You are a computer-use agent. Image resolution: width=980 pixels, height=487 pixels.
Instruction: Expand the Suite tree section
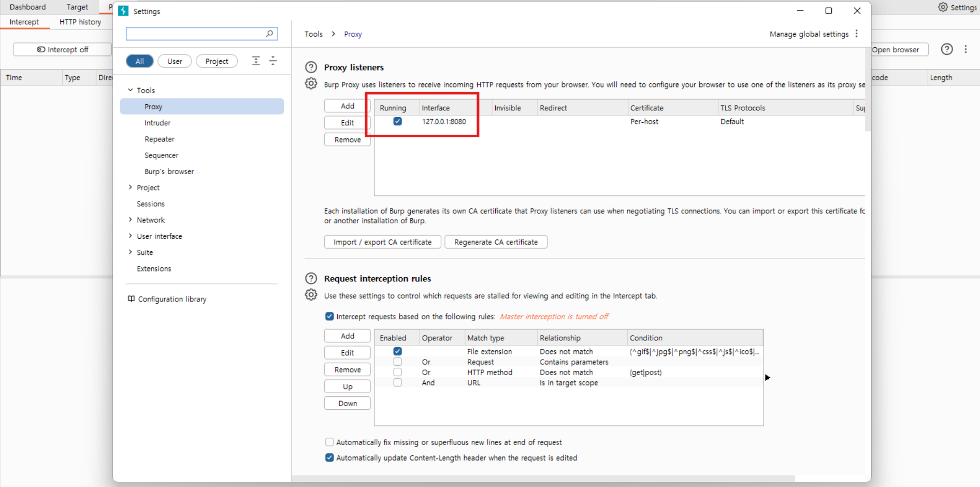(x=131, y=252)
